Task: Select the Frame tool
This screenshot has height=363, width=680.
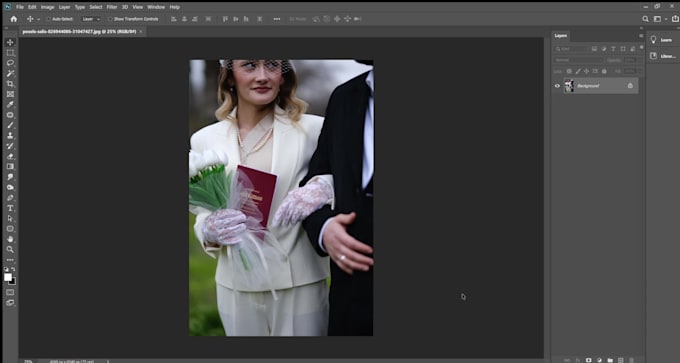Action: (10, 94)
